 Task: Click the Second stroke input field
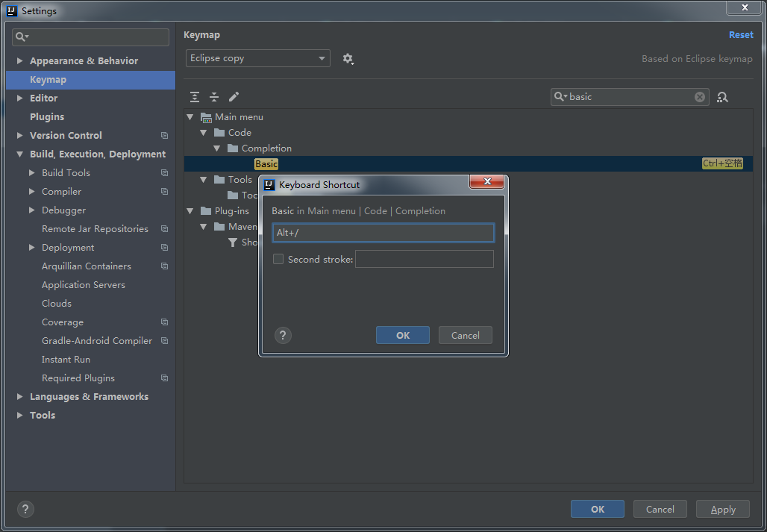coord(424,259)
